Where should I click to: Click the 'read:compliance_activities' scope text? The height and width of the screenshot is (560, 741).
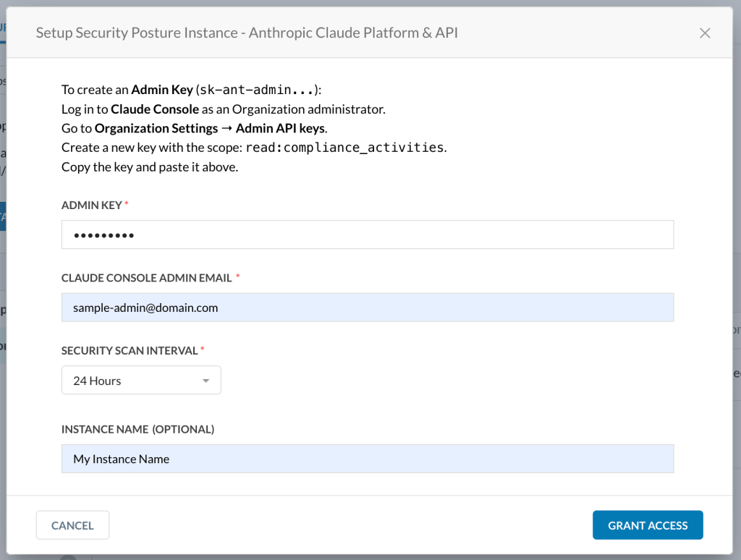[344, 148]
